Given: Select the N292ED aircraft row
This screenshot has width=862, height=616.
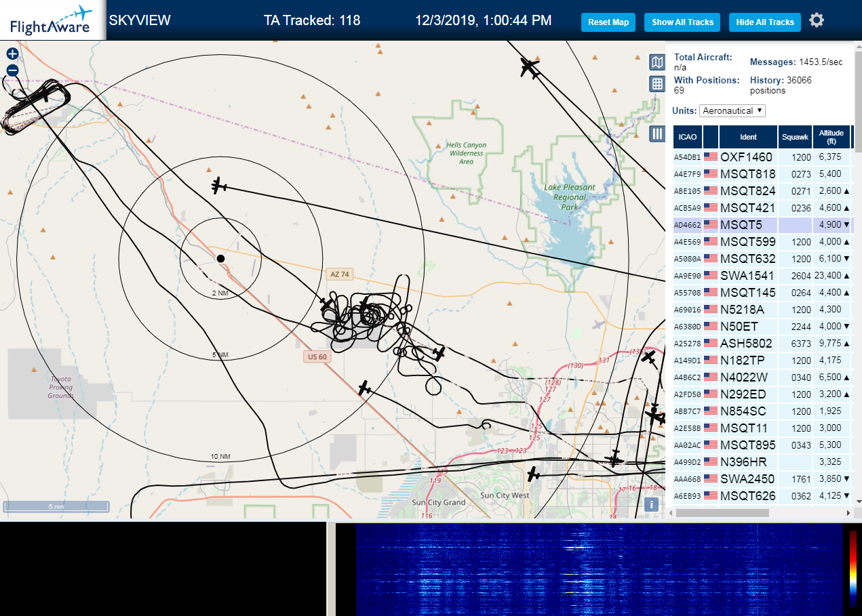Looking at the screenshot, I should pos(762,394).
